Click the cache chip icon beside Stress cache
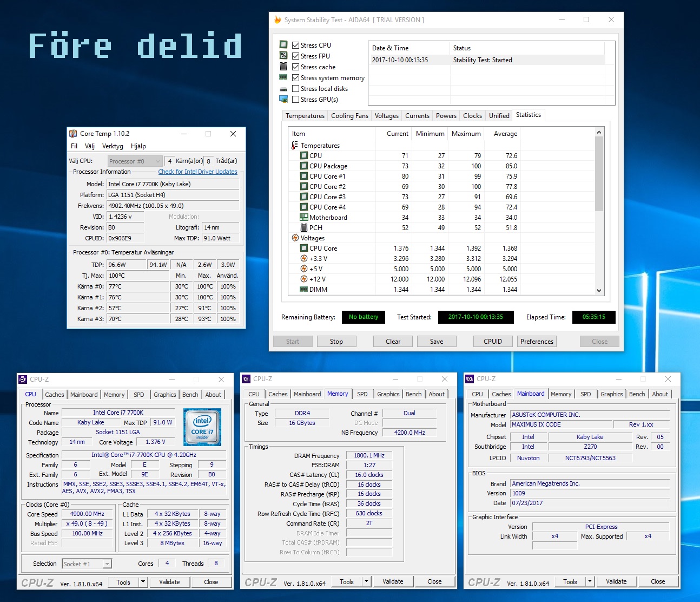The height and width of the screenshot is (602, 700). point(283,66)
